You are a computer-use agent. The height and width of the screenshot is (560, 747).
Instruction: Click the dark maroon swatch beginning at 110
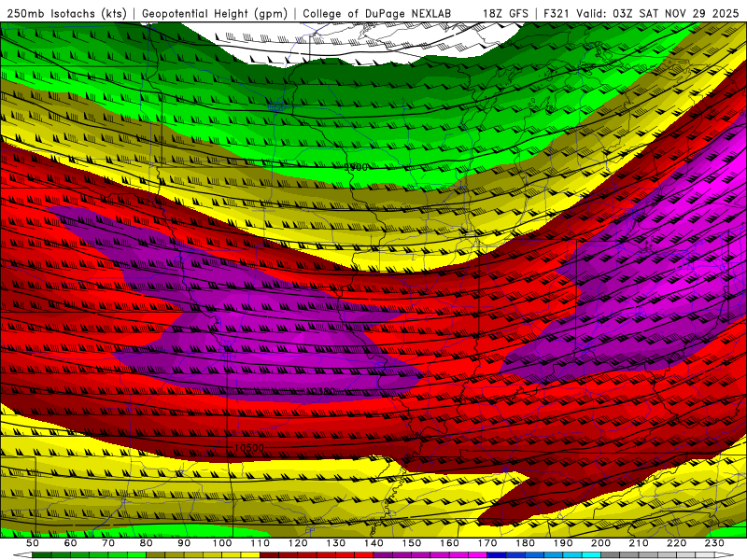269,555
